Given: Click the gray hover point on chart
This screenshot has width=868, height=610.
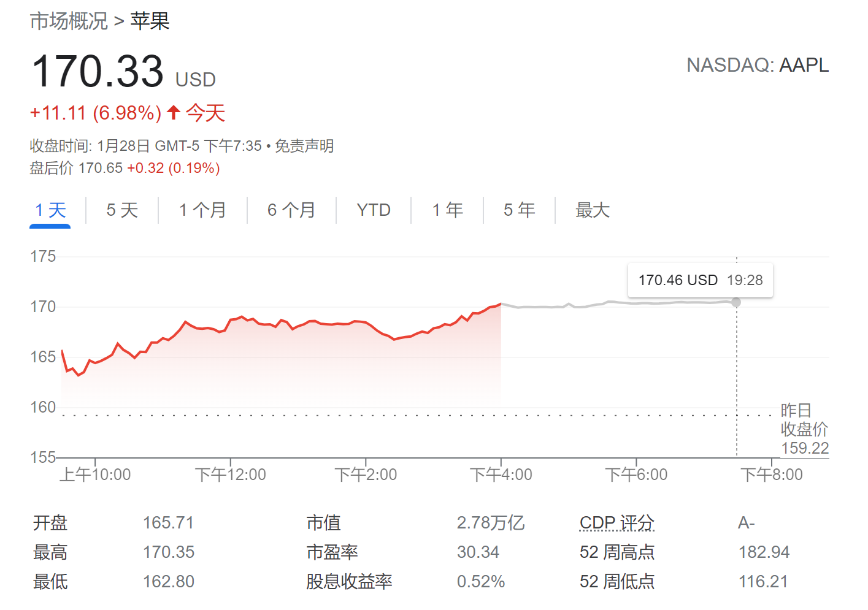Looking at the screenshot, I should tap(736, 302).
